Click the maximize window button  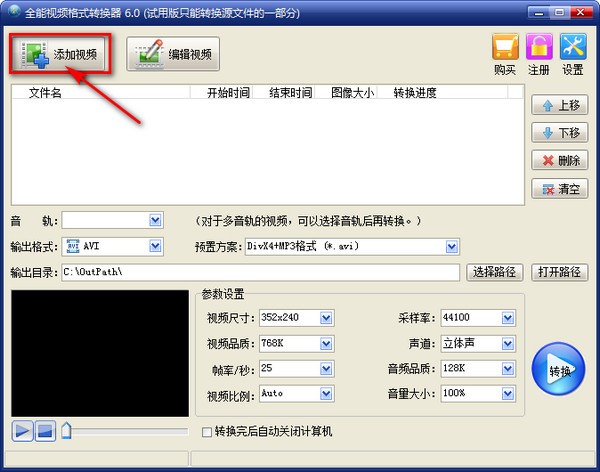559,12
